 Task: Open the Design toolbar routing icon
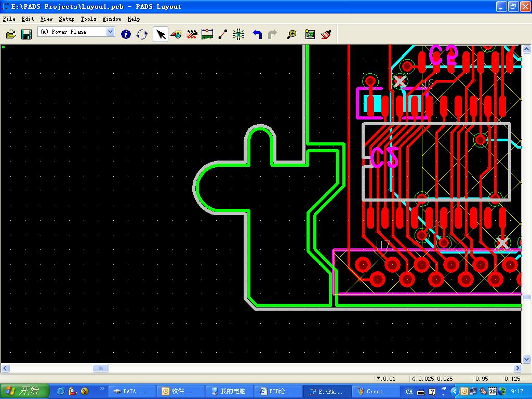pyautogui.click(x=192, y=34)
